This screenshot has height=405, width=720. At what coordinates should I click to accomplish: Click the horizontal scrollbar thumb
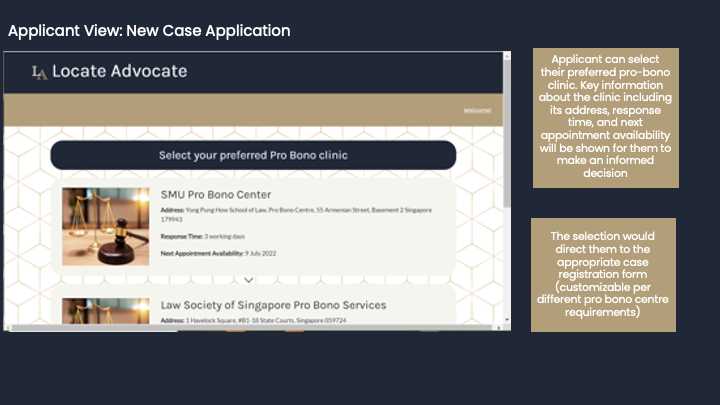tap(250, 328)
